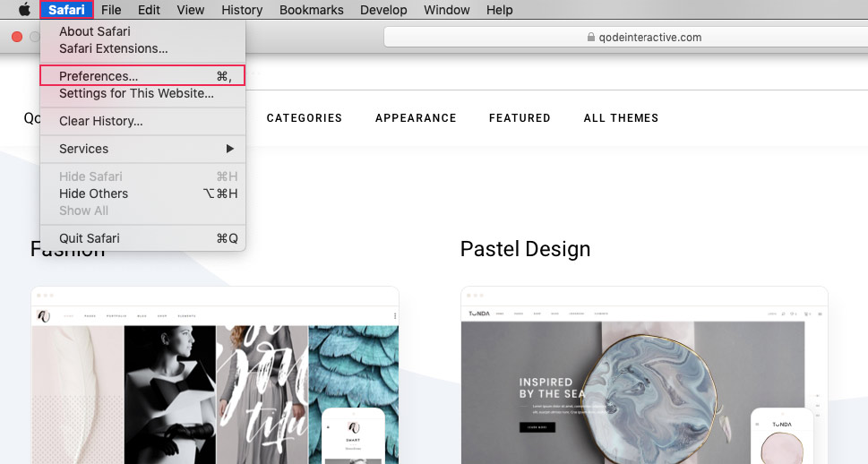Open the Fashion theme preview thumbnail
Image resolution: width=868 pixels, height=464 pixels.
click(x=215, y=375)
